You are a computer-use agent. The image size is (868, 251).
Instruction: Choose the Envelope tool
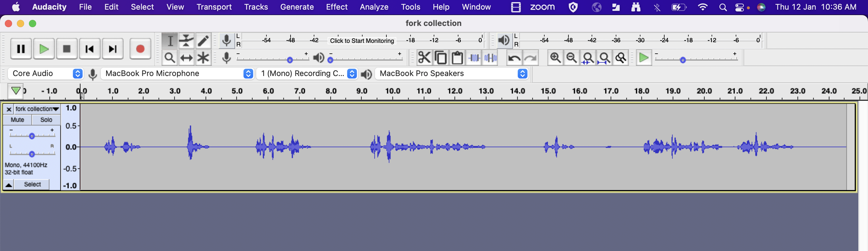pyautogui.click(x=186, y=41)
